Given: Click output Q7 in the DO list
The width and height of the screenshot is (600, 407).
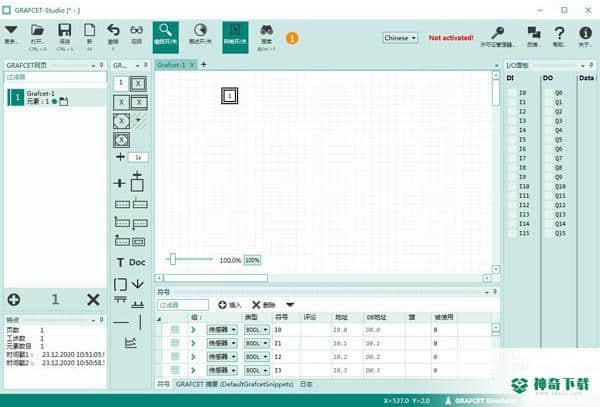Looking at the screenshot, I should 559,158.
